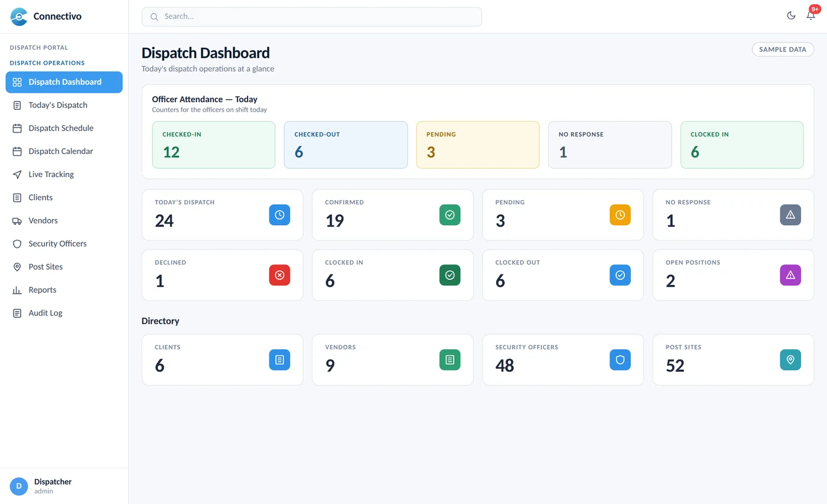The image size is (827, 504).
Task: Open Security Officers in the sidebar
Action: tap(64, 243)
